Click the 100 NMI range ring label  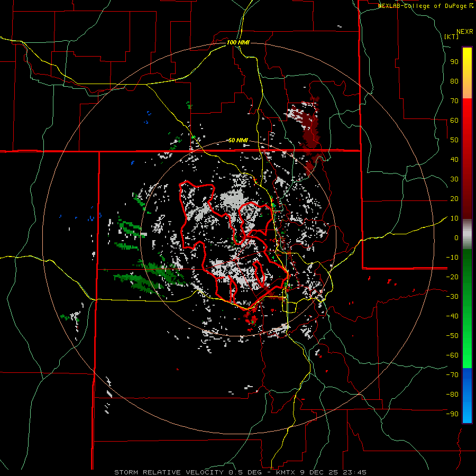238,42
